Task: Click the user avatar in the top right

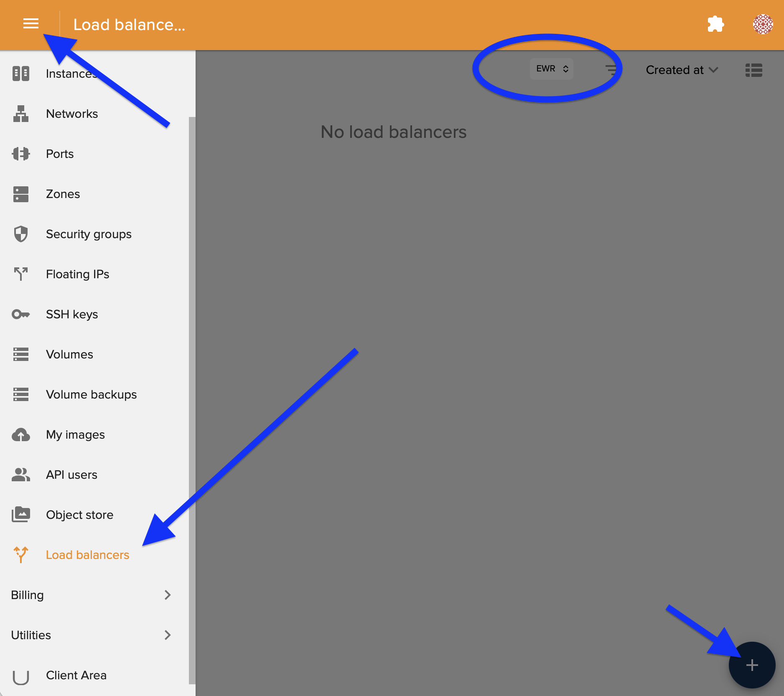Action: 763,24
